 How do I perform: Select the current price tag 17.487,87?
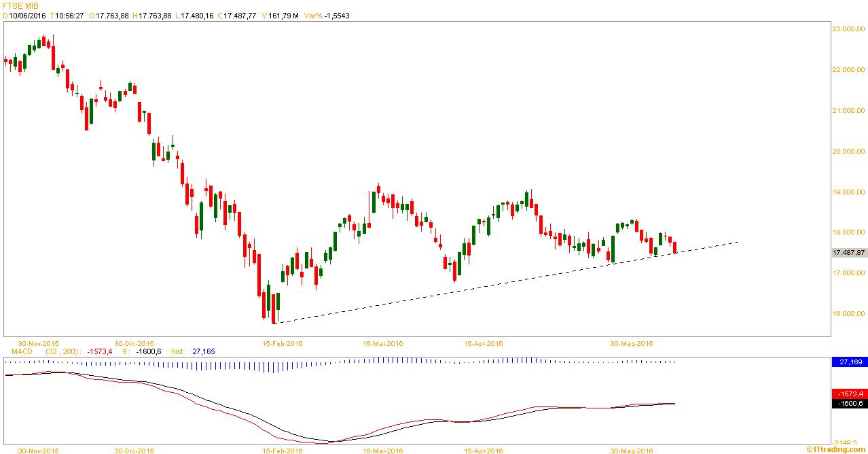click(x=849, y=253)
